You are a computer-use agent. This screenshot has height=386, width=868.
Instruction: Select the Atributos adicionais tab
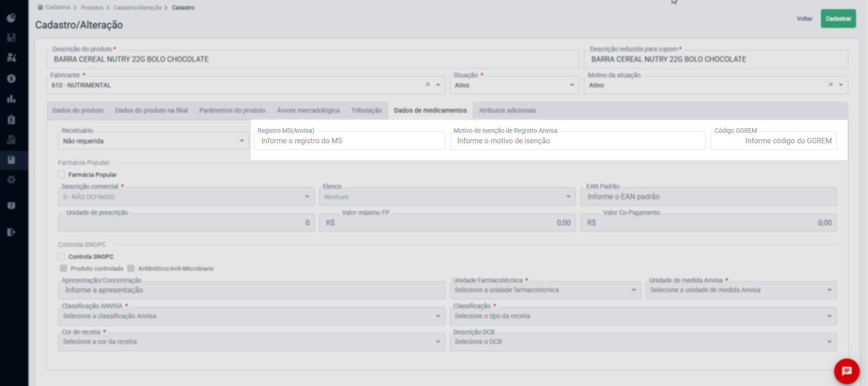507,110
